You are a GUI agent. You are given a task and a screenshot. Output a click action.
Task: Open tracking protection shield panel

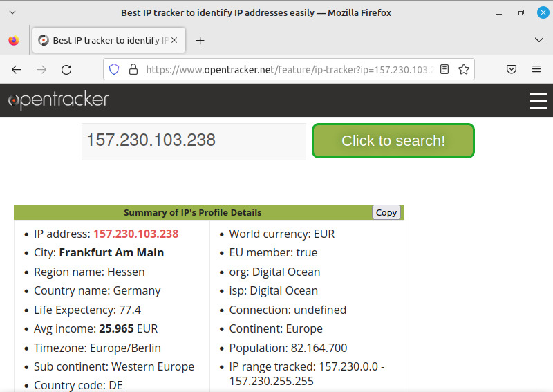point(114,69)
